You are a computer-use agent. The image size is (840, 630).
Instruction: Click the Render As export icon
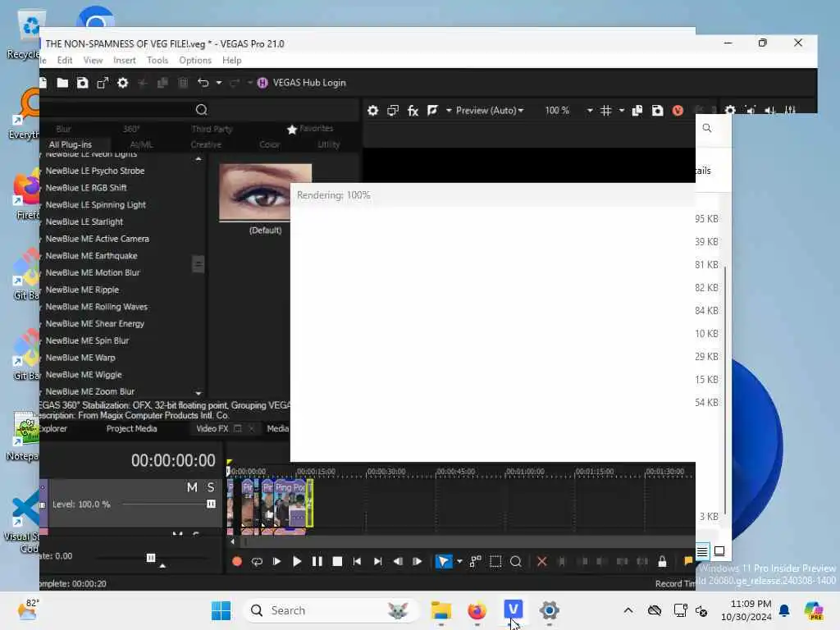[x=103, y=83]
